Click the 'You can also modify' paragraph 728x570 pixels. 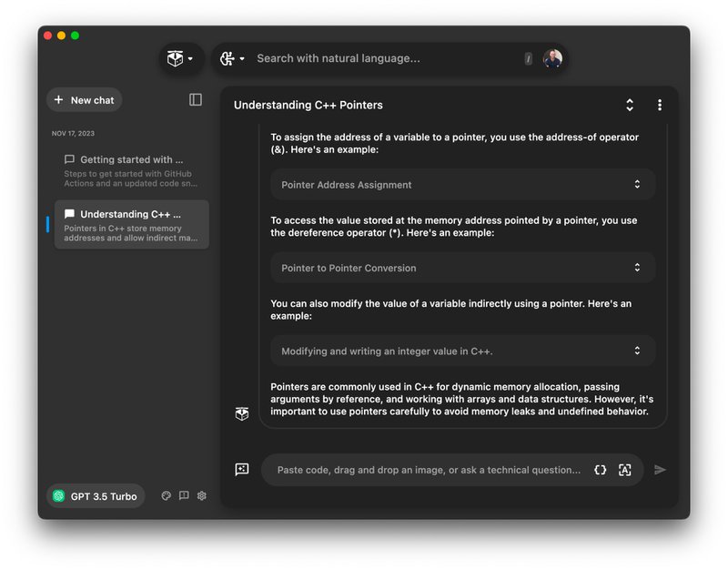pos(450,310)
